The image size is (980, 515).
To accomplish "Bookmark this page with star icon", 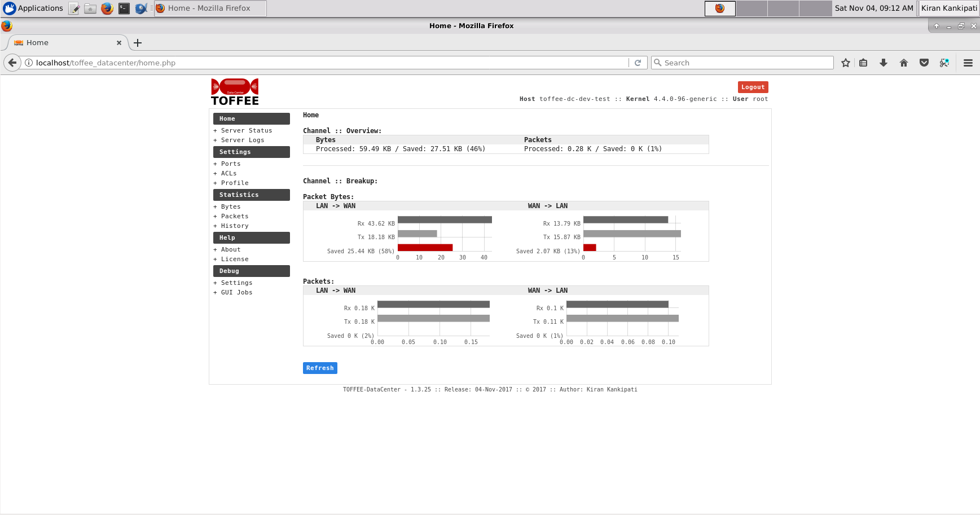I will point(846,63).
